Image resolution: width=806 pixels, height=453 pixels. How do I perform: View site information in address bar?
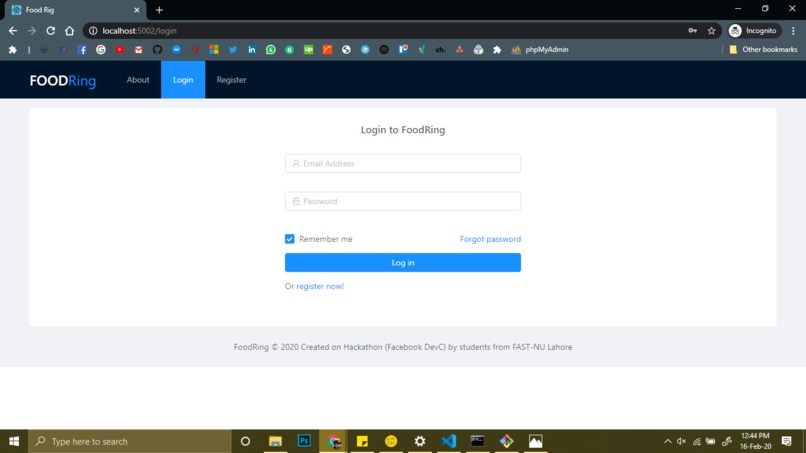point(93,31)
